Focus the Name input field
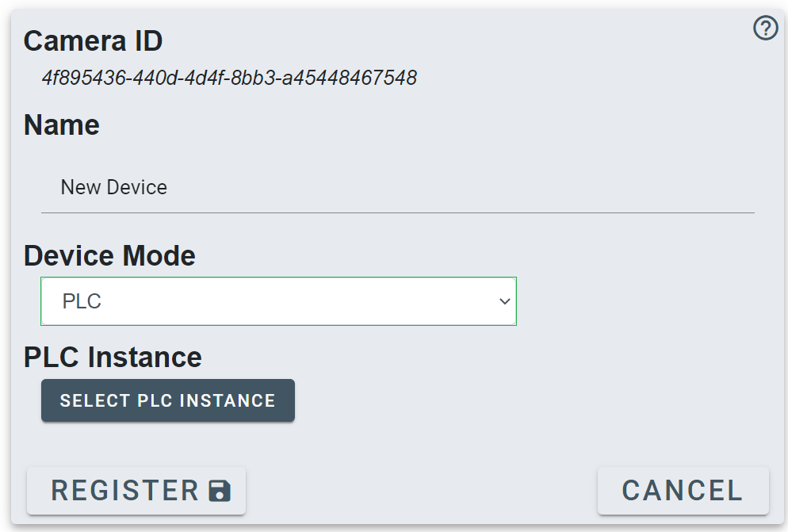The height and width of the screenshot is (532, 788). [396, 188]
